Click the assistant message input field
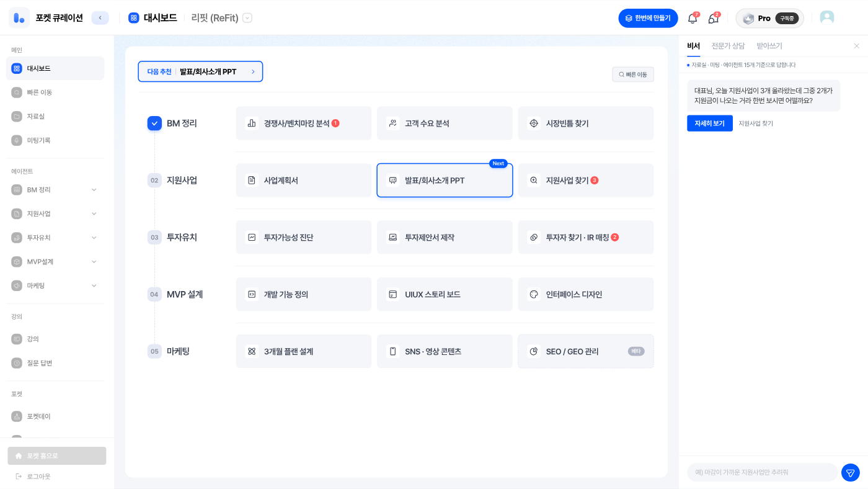Viewport: 868px width, 489px height. coord(762,472)
